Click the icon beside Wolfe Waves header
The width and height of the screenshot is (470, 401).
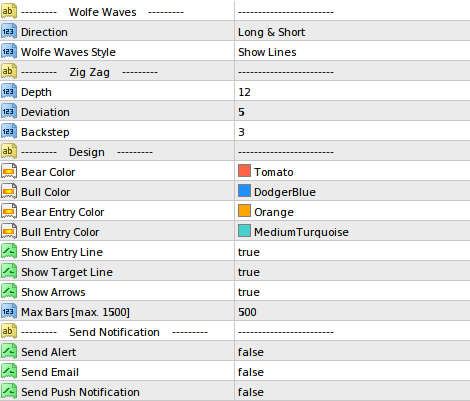click(x=9, y=11)
